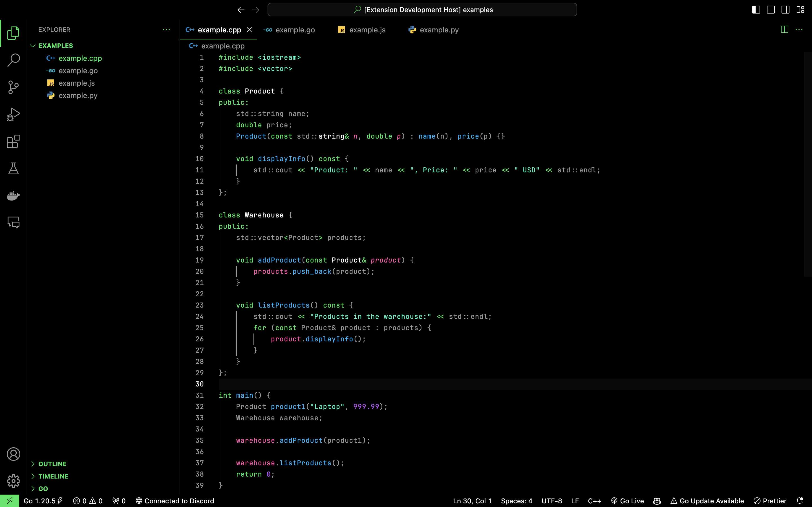
Task: Click Go Update Available notice
Action: (x=707, y=501)
